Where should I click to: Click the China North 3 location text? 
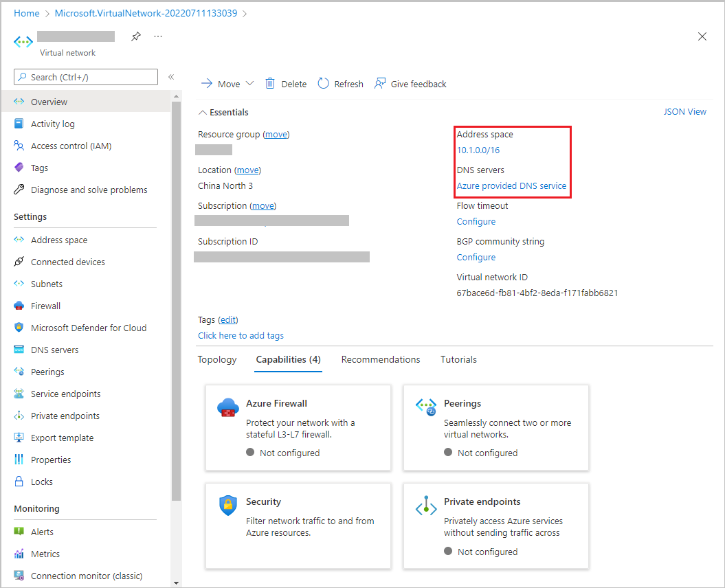pos(225,186)
